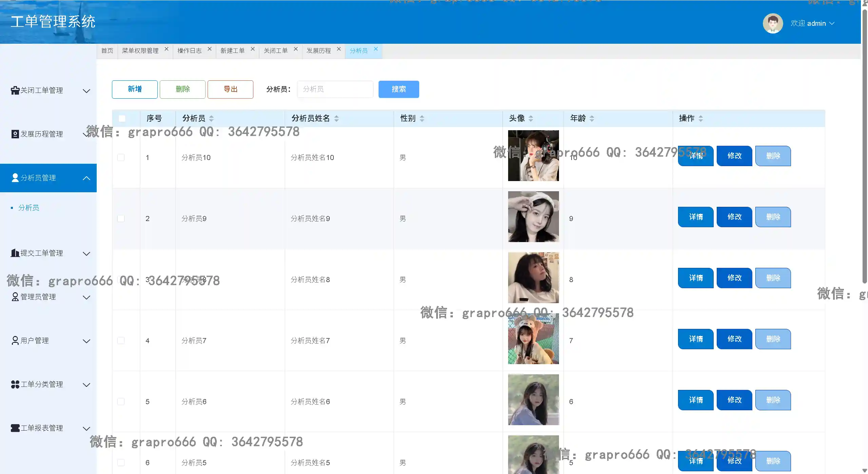
Task: Click the 工单报表管理 ticket icon
Action: 15,428
